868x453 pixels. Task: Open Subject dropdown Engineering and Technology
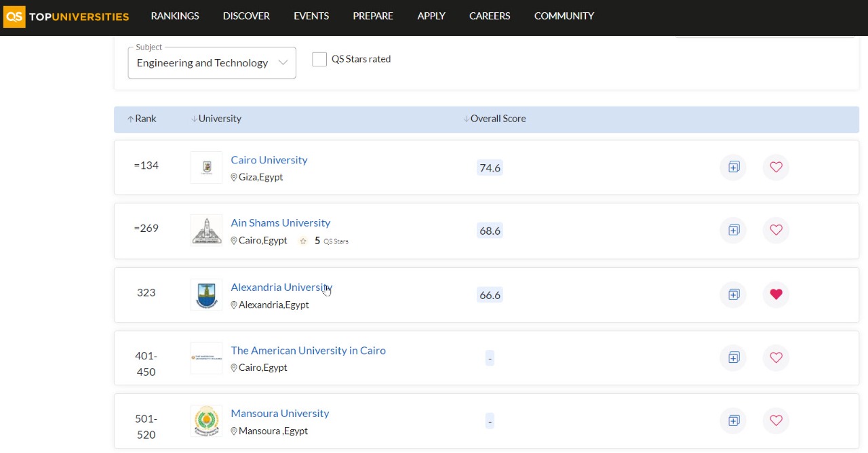coord(212,63)
